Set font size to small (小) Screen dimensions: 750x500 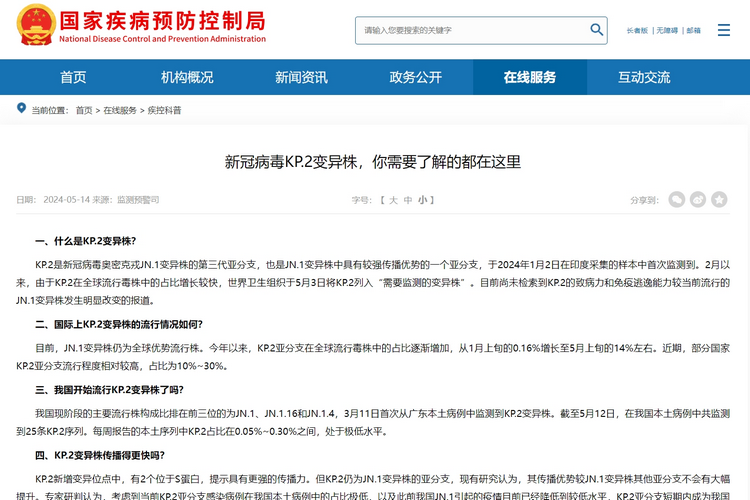(423, 200)
